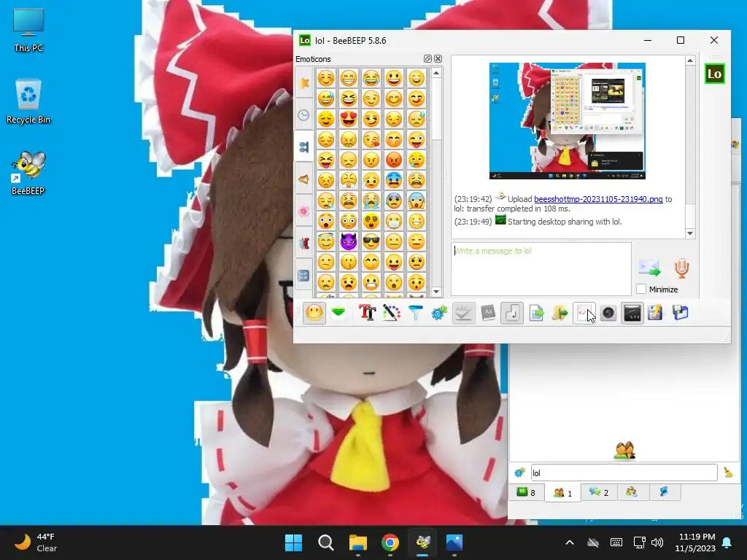Open the colored pencil font color tool
Viewport: 747px width, 560px height.
[x=392, y=313]
